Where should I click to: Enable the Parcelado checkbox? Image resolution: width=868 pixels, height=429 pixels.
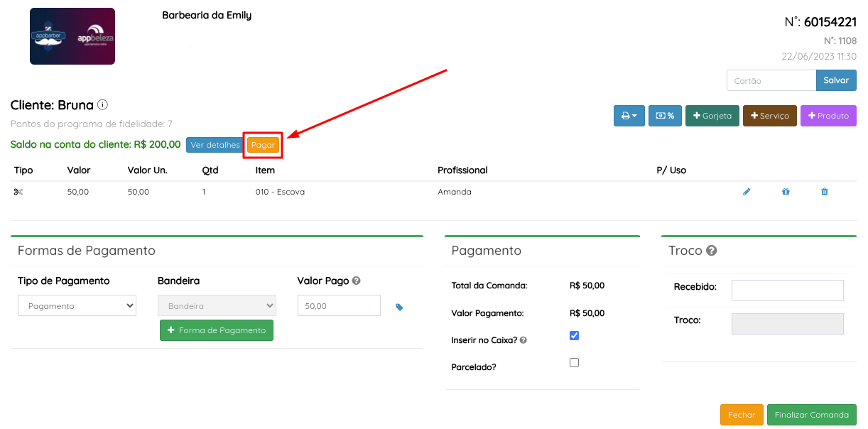tap(575, 362)
